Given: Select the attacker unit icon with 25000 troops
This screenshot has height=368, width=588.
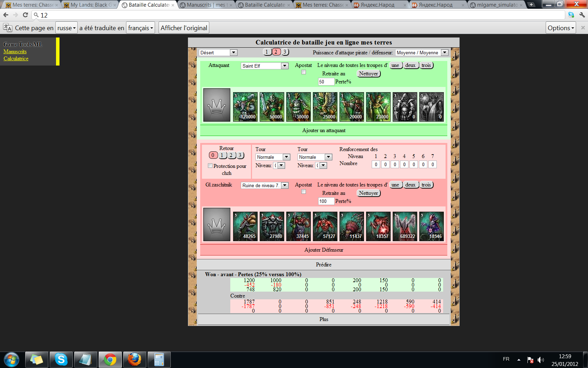Looking at the screenshot, I should 325,107.
